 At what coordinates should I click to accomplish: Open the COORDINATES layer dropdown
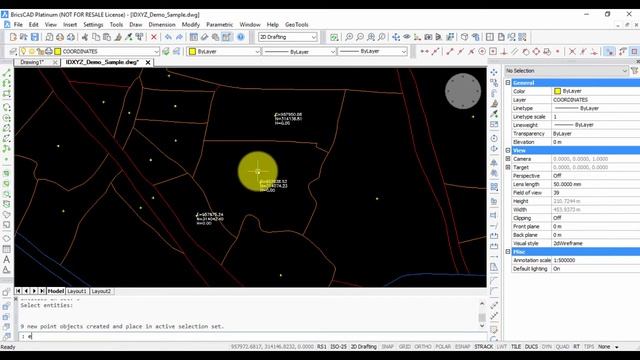tap(156, 51)
